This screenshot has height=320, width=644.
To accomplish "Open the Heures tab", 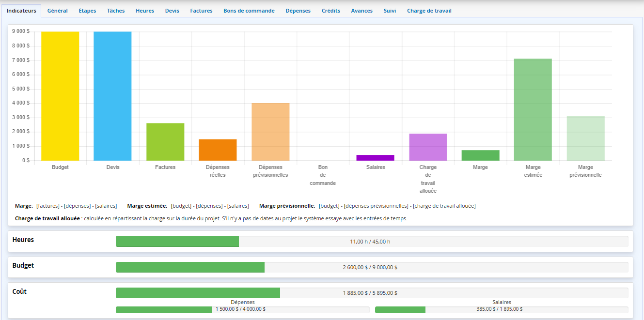I will pyautogui.click(x=145, y=11).
